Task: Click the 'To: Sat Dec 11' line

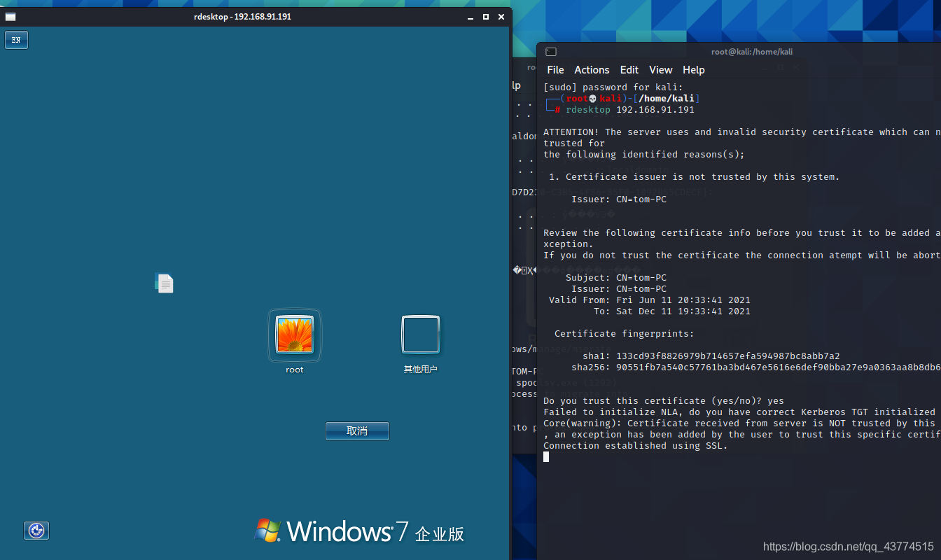Action: (x=672, y=311)
